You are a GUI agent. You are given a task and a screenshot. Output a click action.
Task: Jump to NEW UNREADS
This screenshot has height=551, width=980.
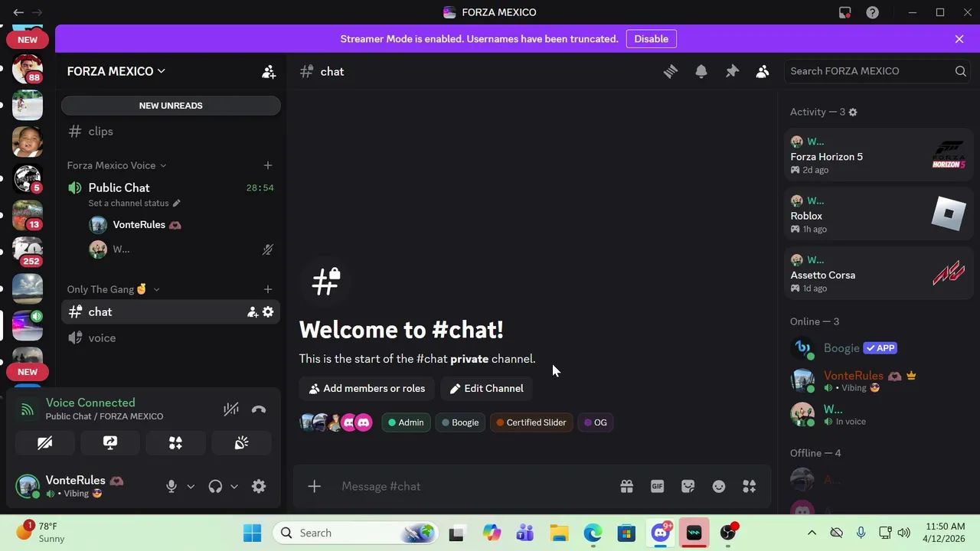(171, 106)
